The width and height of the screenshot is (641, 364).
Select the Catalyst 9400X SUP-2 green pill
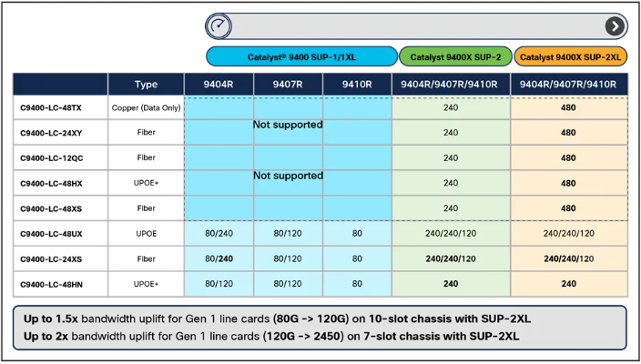point(455,56)
